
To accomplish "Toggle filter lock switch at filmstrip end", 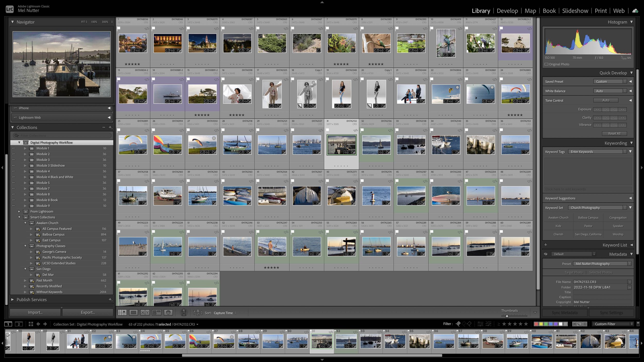I will (x=638, y=324).
